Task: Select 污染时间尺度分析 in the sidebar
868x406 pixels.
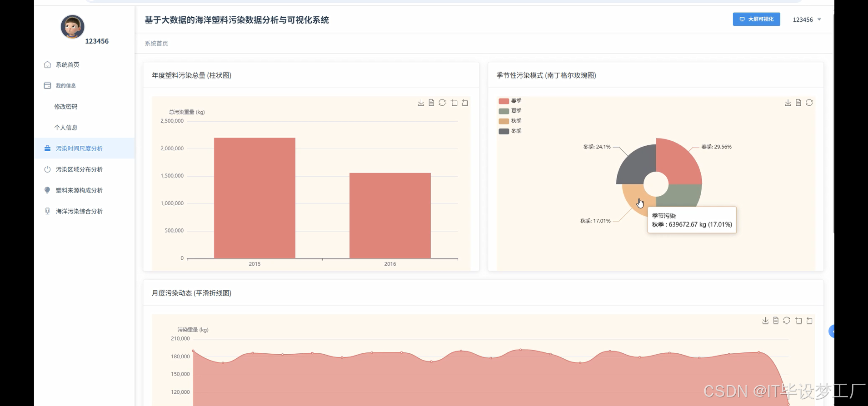Action: pos(85,149)
